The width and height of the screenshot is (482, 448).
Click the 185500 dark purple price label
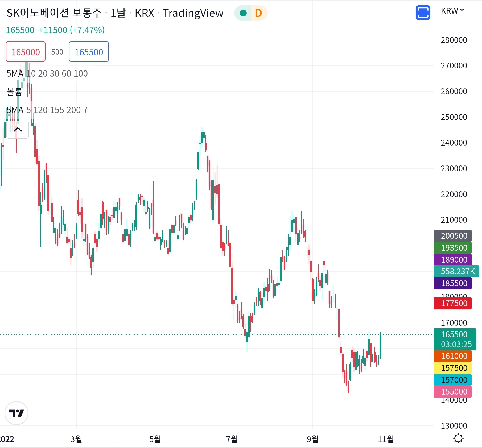(453, 283)
